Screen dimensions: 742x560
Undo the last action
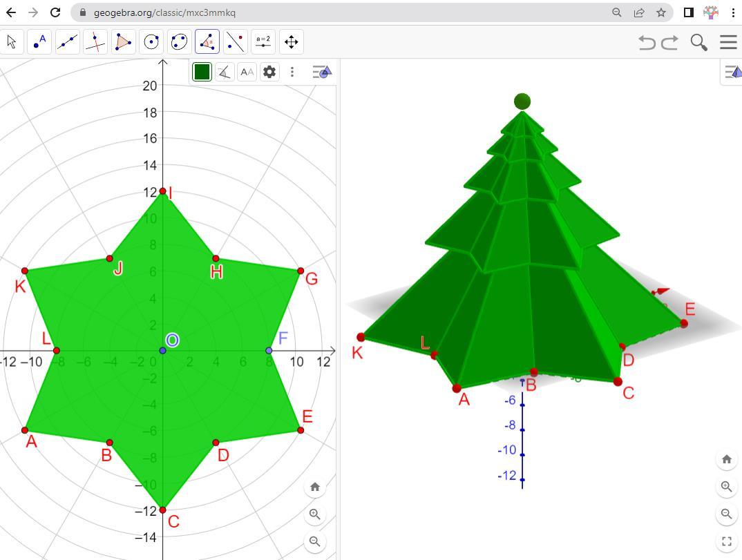point(647,42)
